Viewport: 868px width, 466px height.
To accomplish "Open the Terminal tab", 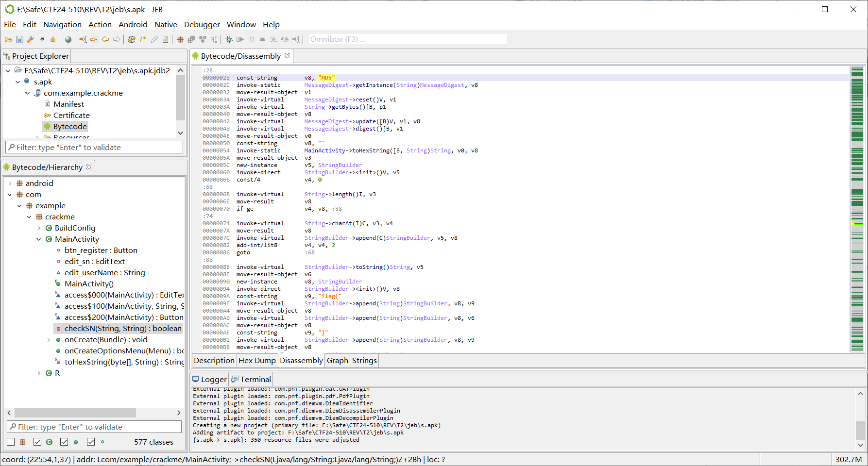I will [251, 379].
